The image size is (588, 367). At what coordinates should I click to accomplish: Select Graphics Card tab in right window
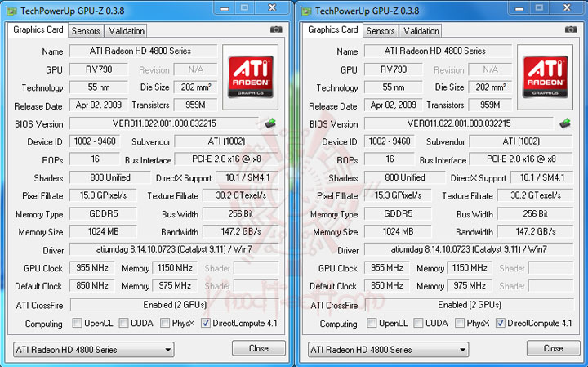332,29
